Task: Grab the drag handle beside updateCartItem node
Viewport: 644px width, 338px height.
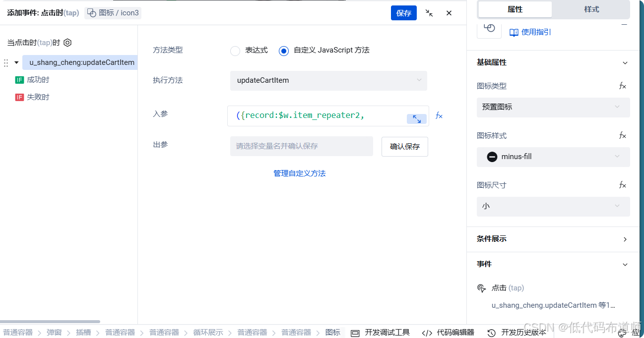Action: [6, 63]
